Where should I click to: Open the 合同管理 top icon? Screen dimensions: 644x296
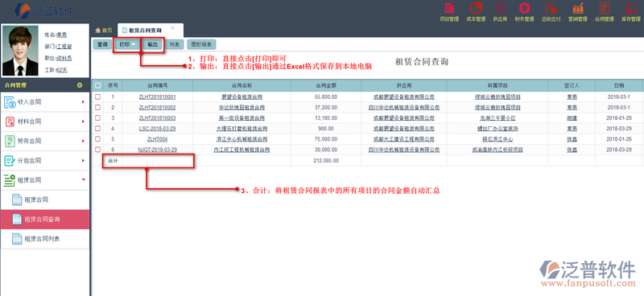[605, 9]
